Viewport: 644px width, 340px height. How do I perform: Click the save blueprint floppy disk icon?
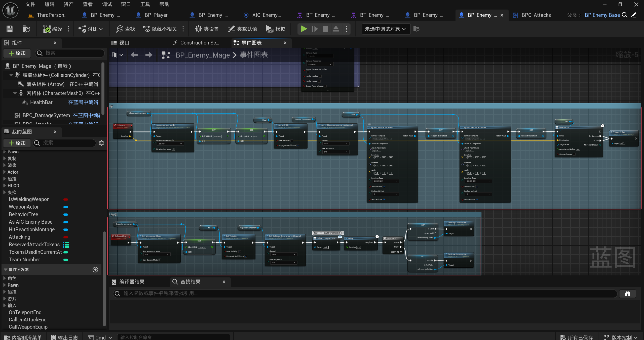click(10, 29)
